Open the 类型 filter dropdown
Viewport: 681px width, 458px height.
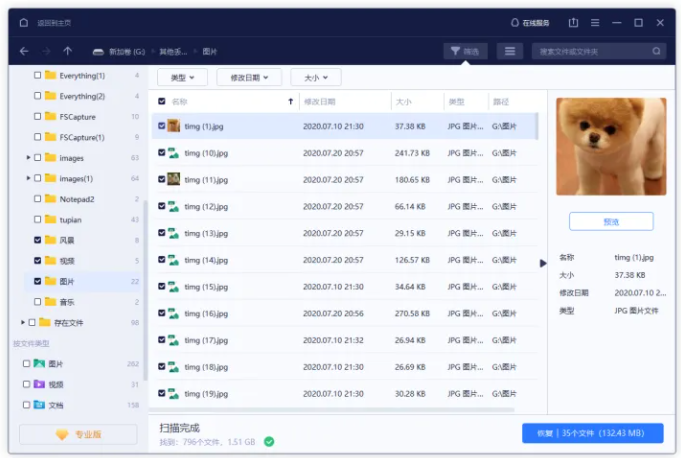183,77
